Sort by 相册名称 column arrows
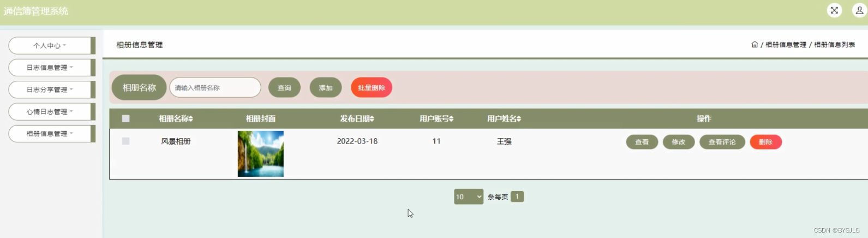 (190, 119)
